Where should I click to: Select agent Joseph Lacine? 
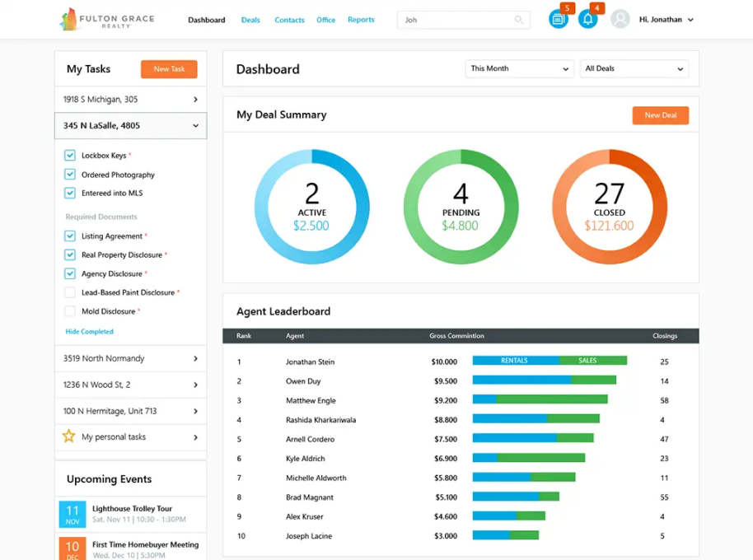[x=309, y=536]
